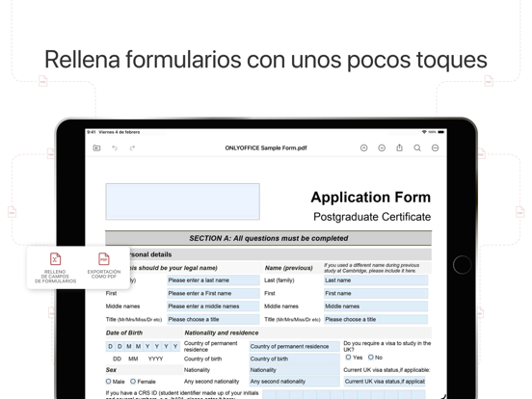Tap the redo arrow icon
The height and width of the screenshot is (399, 532).
tap(132, 147)
